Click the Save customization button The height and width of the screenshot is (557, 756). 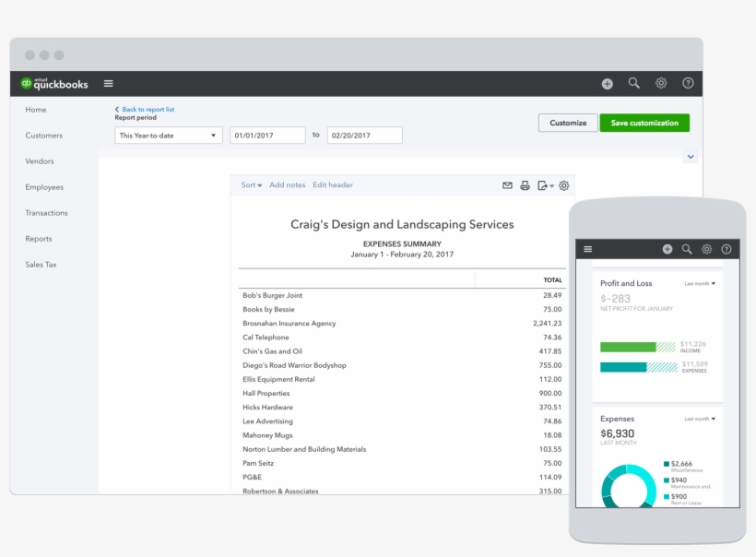644,122
